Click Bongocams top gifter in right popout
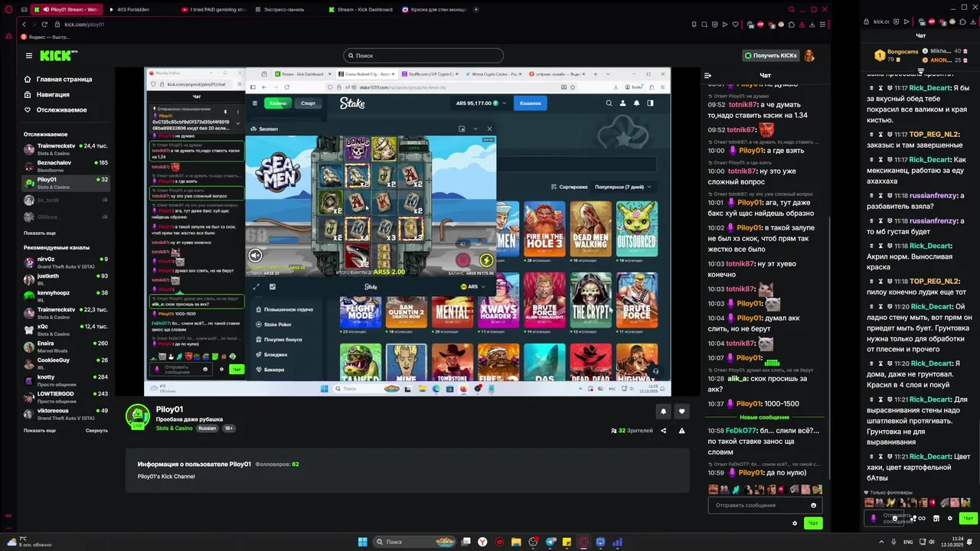The width and height of the screenshot is (980, 551). [896, 55]
